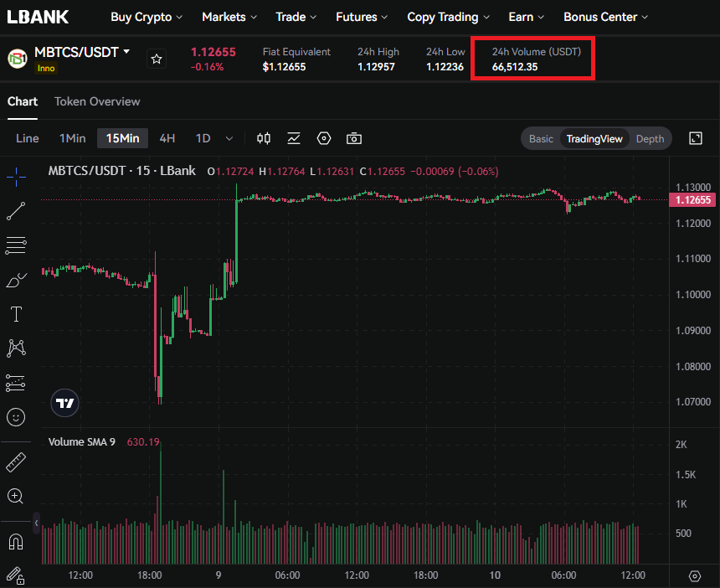Open the Earn menu
The image size is (720, 588).
(527, 17)
